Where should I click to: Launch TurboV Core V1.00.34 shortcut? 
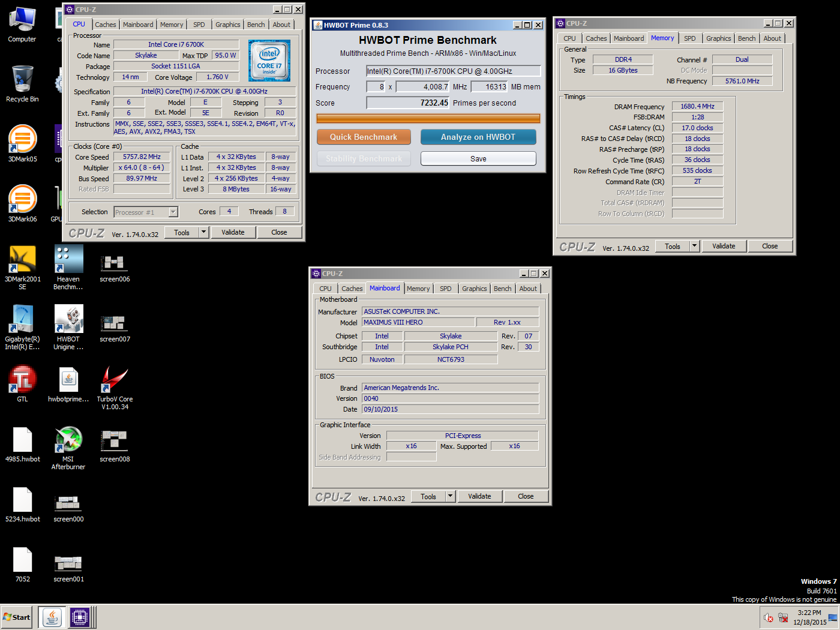(115, 388)
